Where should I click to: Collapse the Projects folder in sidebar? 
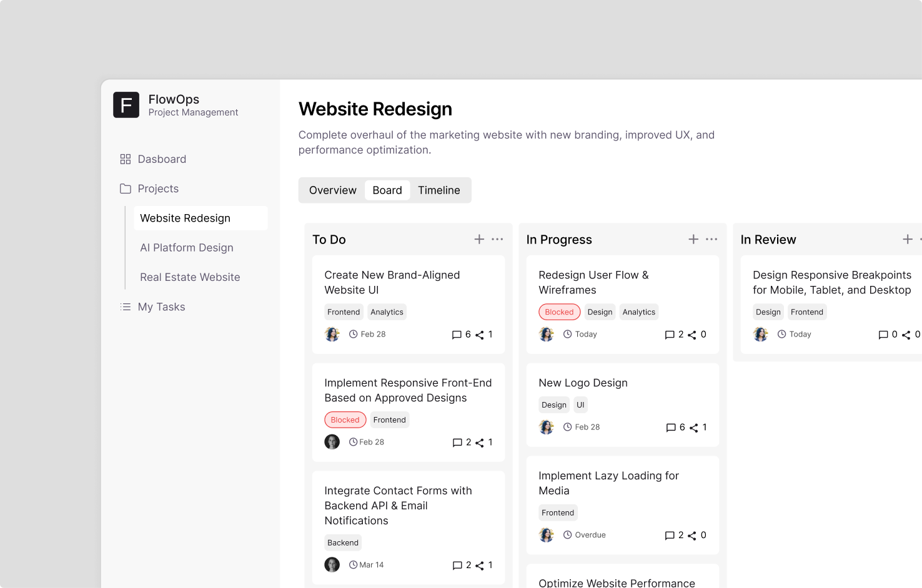pos(157,189)
